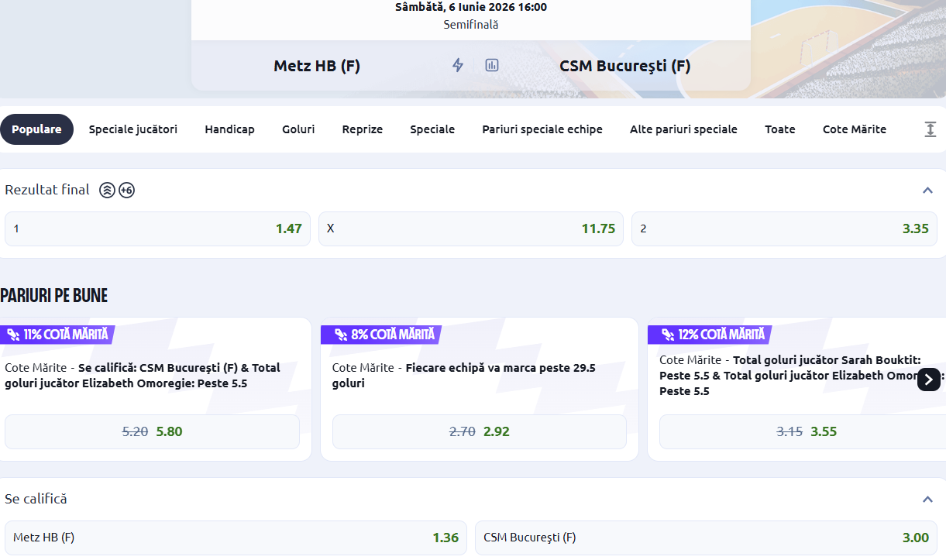946x560 pixels.
Task: Pick the boosted odds 2.92 button
Action: pyautogui.click(x=480, y=431)
